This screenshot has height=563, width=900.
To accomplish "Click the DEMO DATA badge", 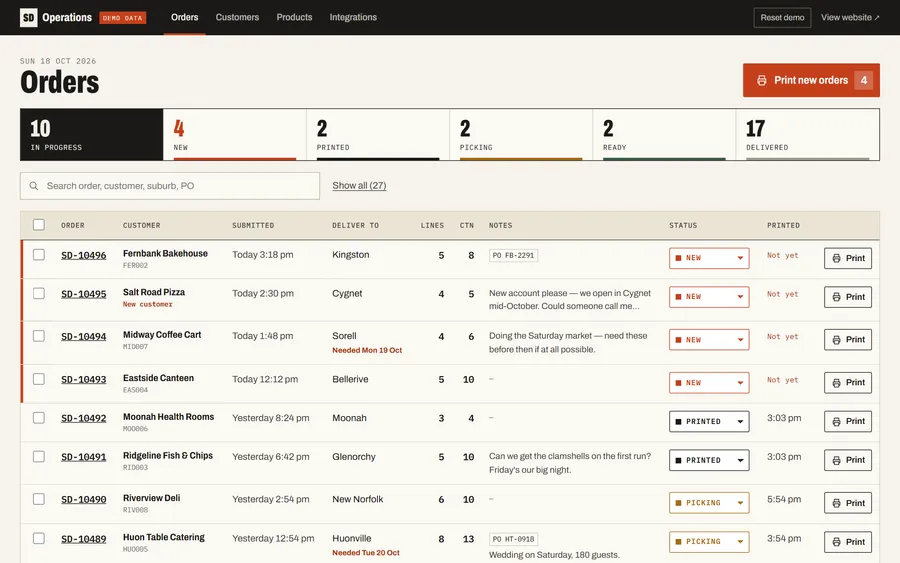I will (123, 18).
